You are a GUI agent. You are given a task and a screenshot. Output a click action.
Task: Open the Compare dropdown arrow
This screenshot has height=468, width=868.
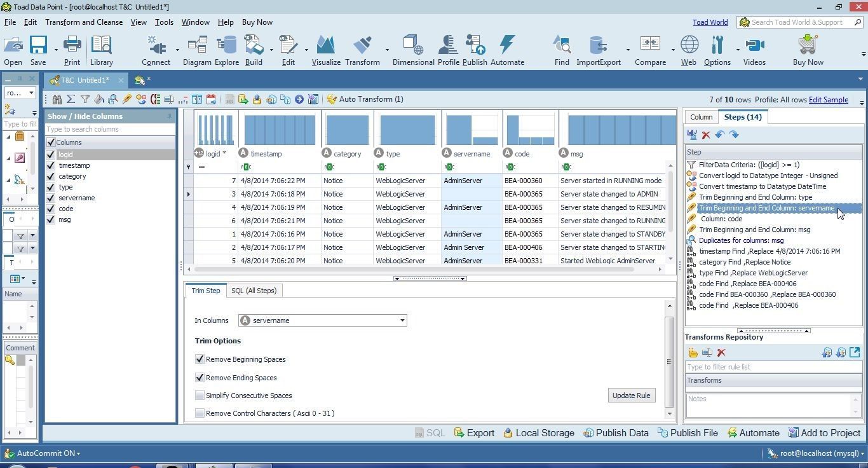pyautogui.click(x=673, y=50)
